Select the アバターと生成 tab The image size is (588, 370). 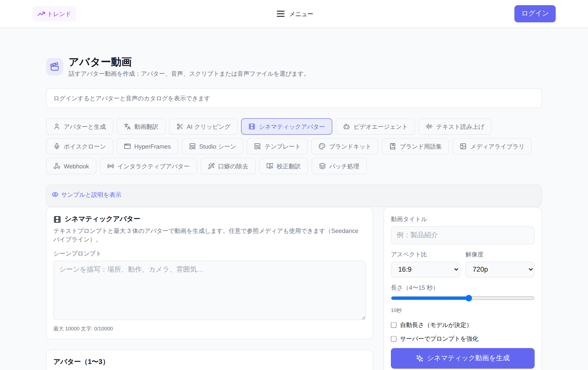pos(79,126)
